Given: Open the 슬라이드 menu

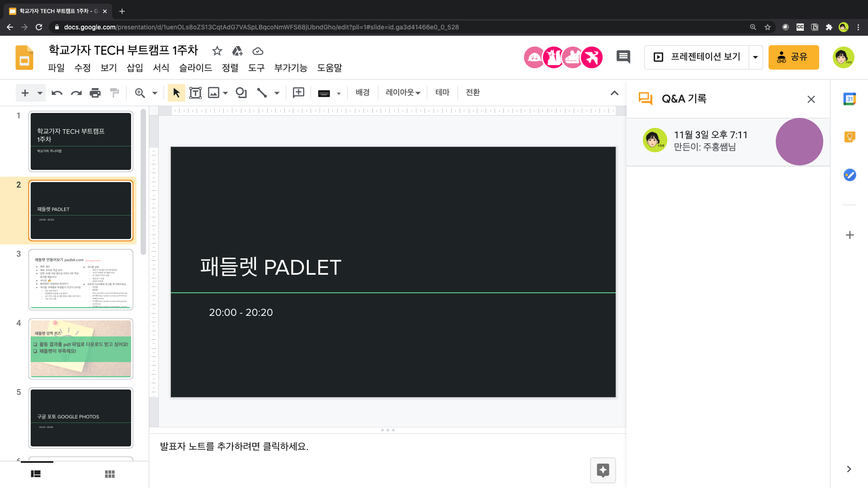Looking at the screenshot, I should coord(195,68).
